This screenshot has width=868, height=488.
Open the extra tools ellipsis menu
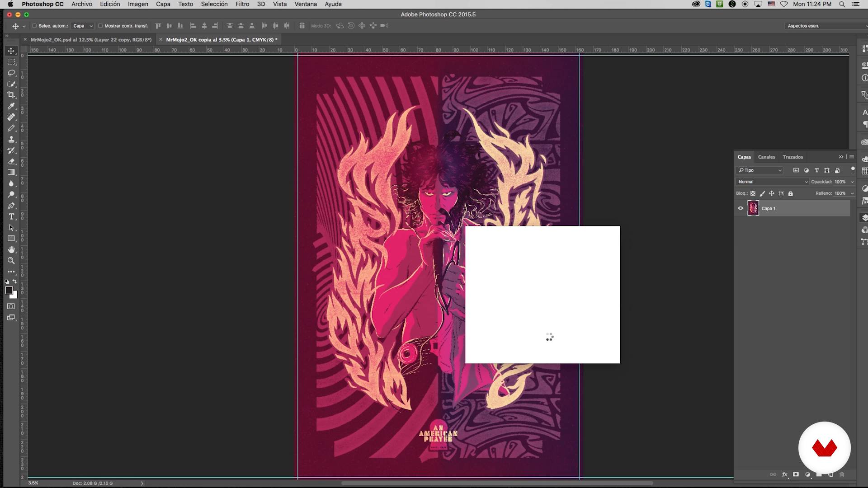click(x=11, y=272)
